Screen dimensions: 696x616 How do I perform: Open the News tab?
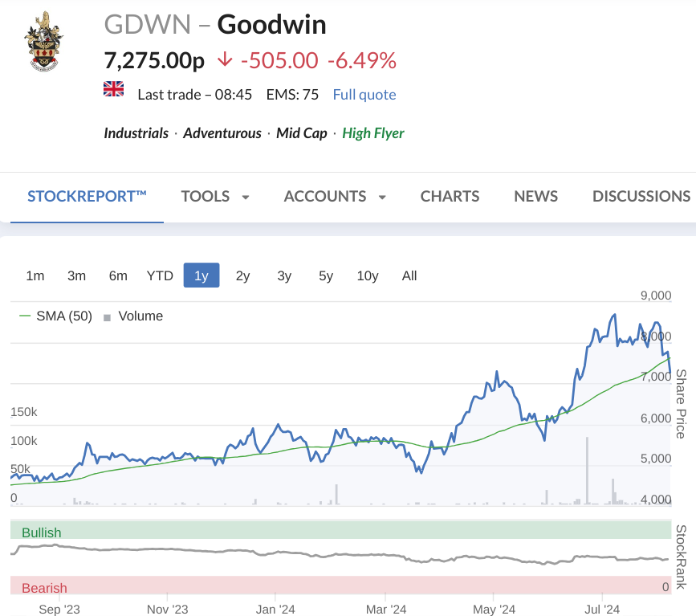[535, 196]
